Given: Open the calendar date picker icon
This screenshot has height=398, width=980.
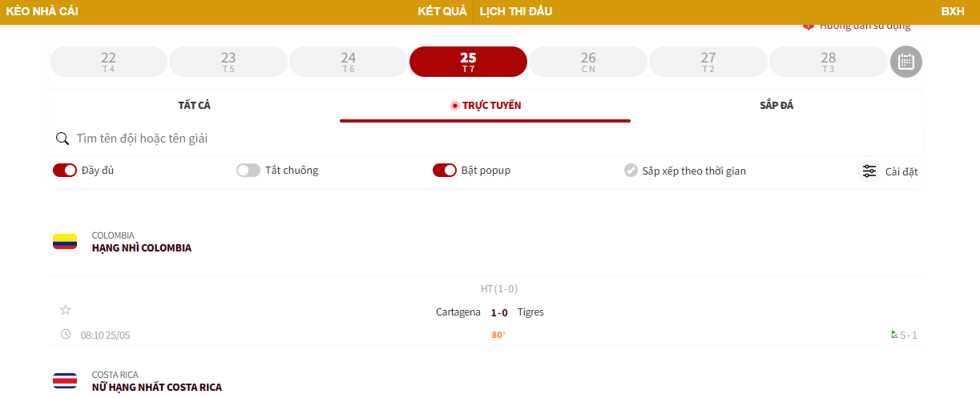Looking at the screenshot, I should pyautogui.click(x=906, y=62).
